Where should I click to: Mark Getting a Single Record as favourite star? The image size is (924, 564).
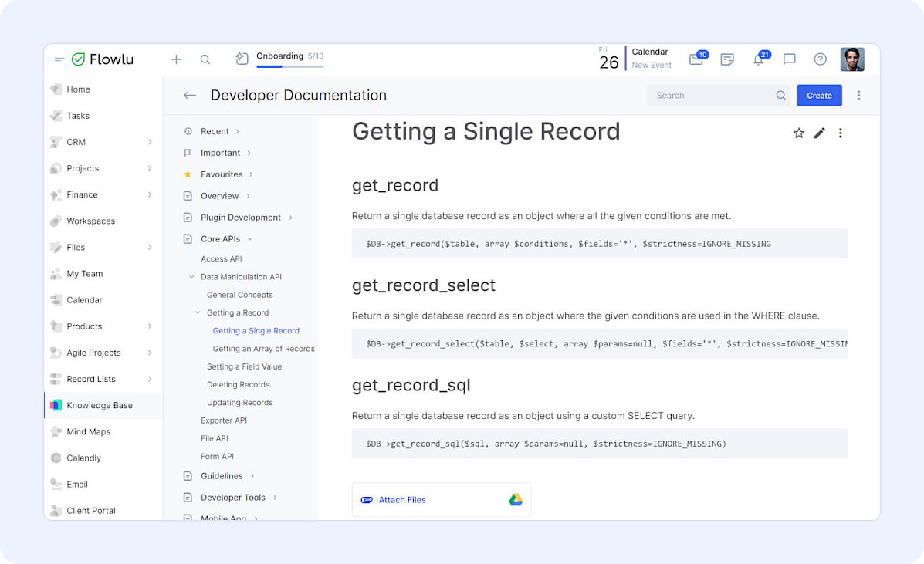[x=798, y=133]
